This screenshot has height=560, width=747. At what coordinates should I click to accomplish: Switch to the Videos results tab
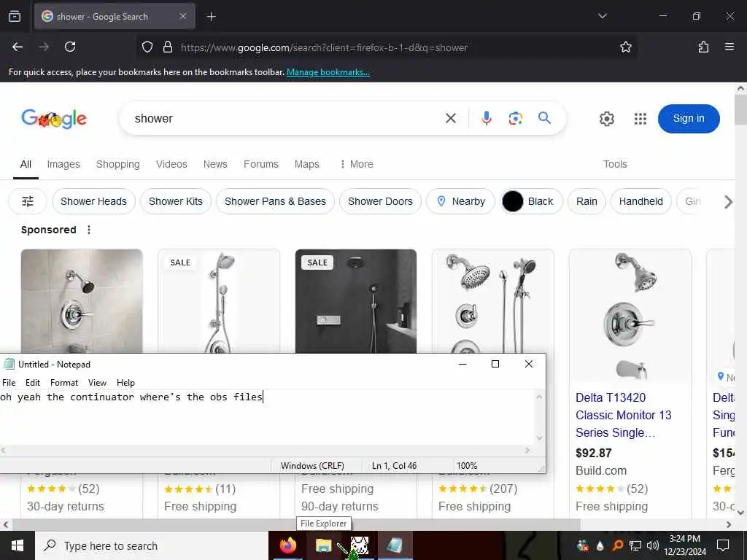[171, 164]
